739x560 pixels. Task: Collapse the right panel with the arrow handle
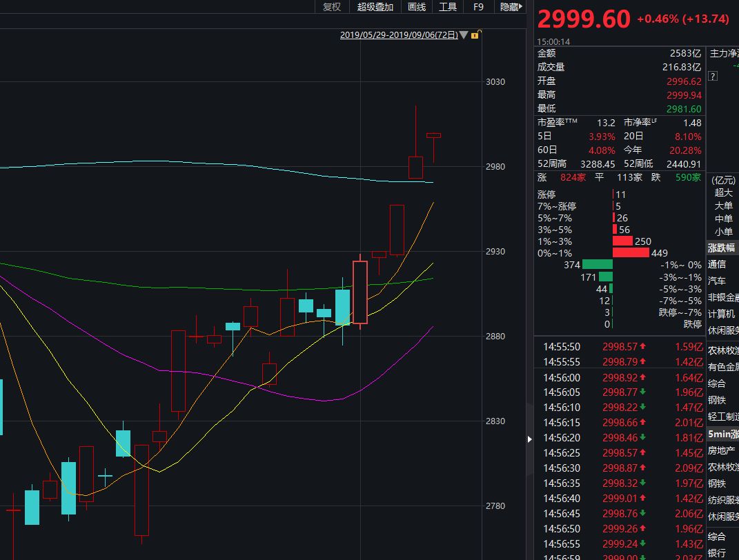529,439
